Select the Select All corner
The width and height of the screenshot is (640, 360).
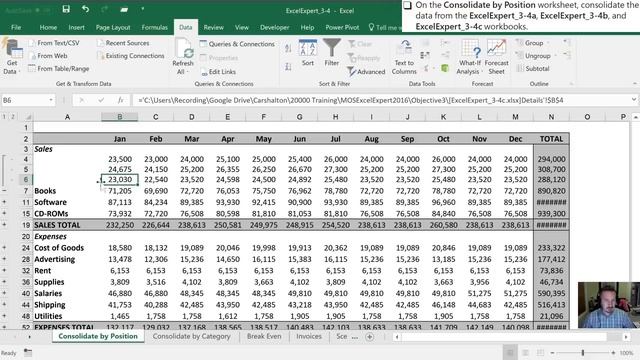tap(27, 117)
